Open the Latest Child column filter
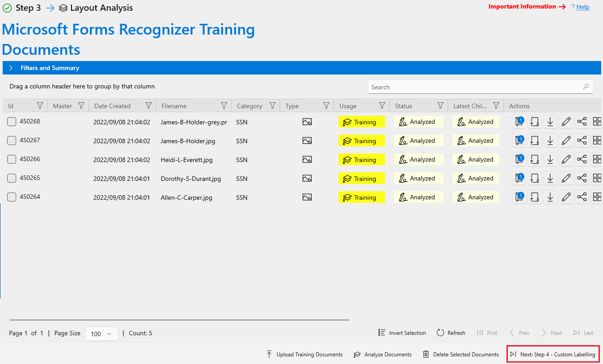The image size is (603, 364). [x=496, y=106]
